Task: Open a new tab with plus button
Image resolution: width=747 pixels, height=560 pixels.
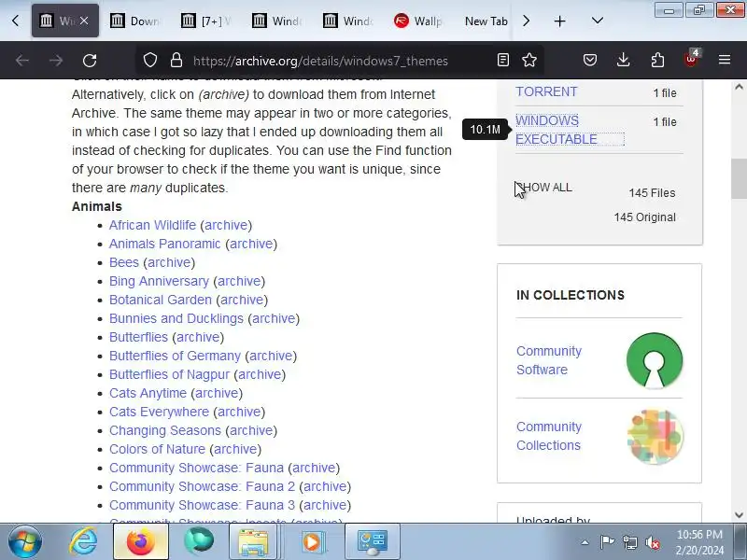Action: pyautogui.click(x=559, y=21)
